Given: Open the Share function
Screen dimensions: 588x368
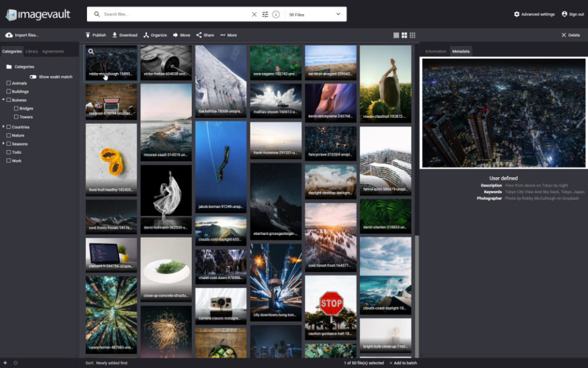Looking at the screenshot, I should 198,35.
